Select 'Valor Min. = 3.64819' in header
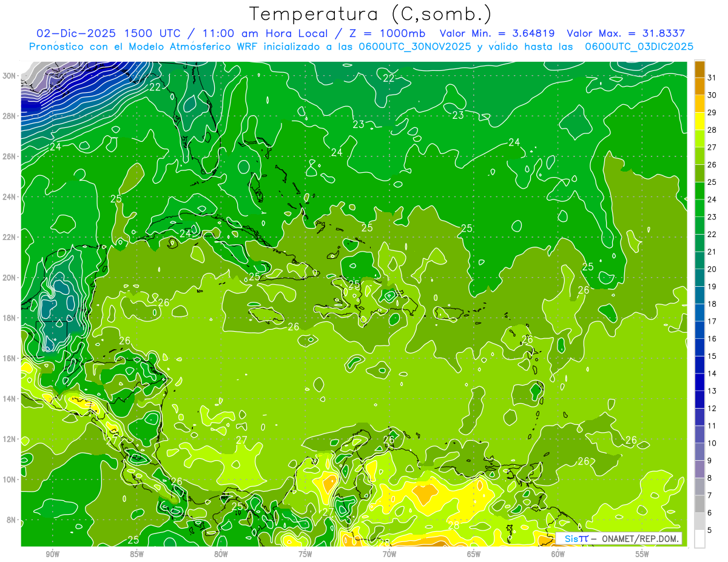 point(497,33)
